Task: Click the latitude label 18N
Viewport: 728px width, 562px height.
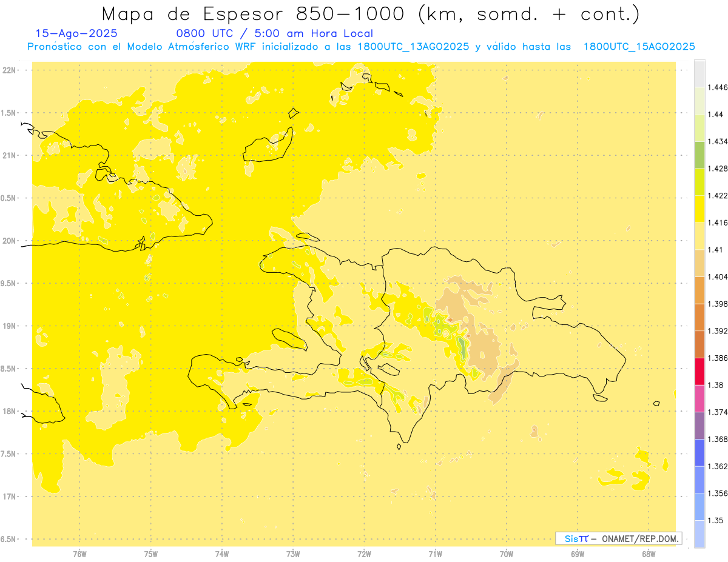Action: tap(10, 412)
